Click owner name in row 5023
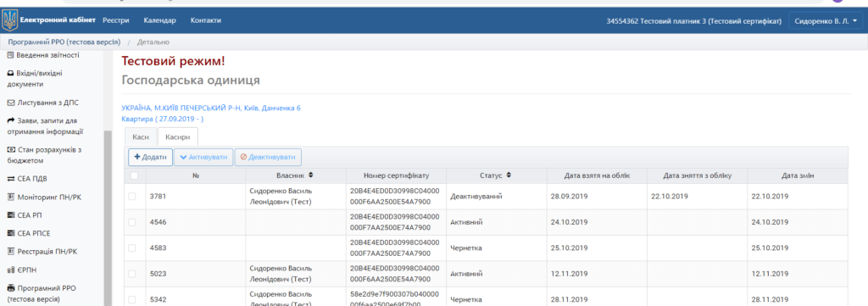Screen dimensions: 868x306 click(281, 273)
